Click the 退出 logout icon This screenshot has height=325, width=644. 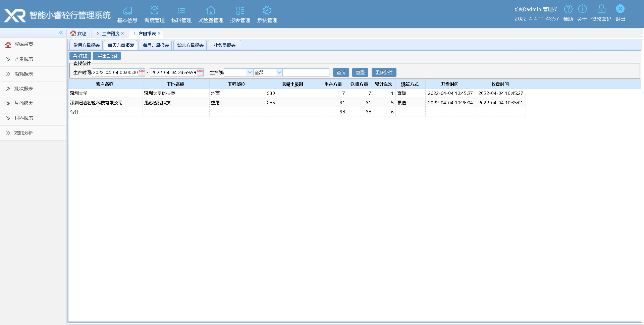point(620,9)
